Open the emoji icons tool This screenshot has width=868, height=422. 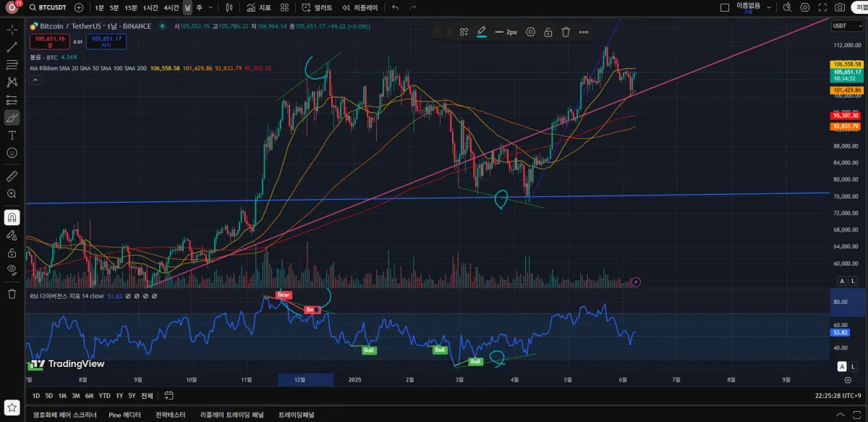(x=12, y=153)
